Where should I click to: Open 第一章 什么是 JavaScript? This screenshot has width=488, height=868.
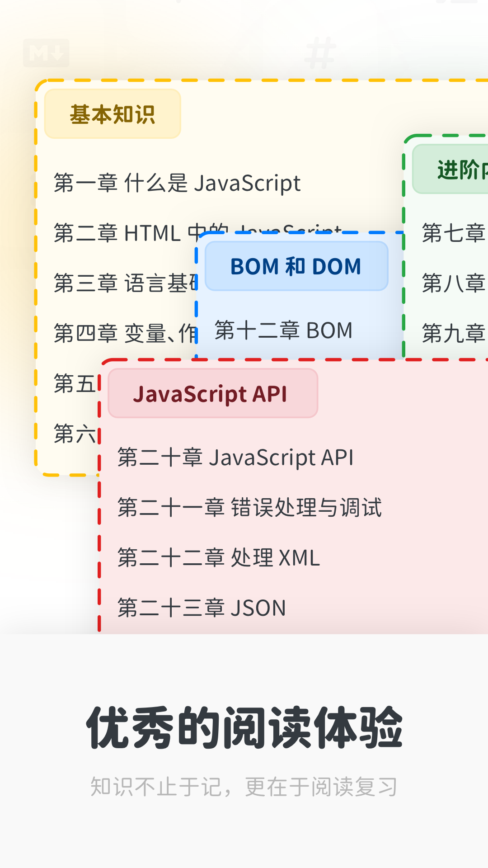[x=177, y=183]
